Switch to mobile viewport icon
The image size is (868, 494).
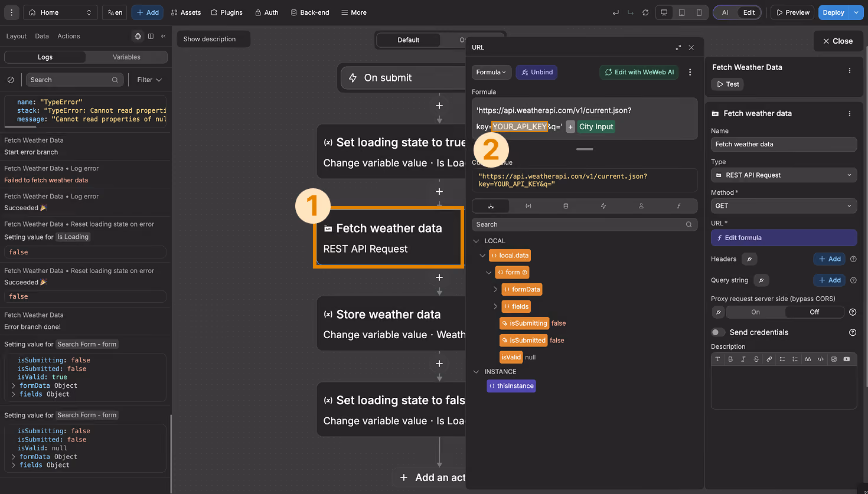pyautogui.click(x=699, y=12)
